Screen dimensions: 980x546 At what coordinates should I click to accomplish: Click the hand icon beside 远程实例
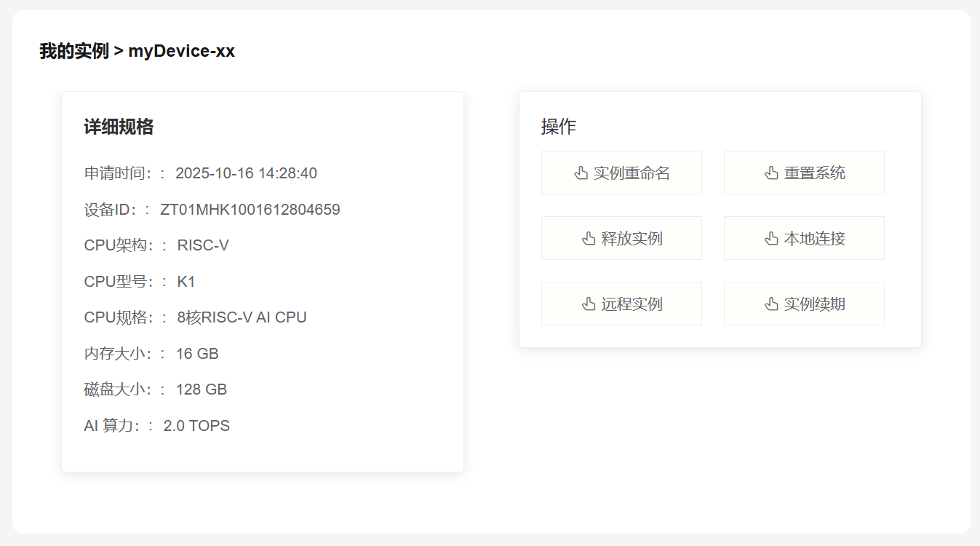(589, 304)
